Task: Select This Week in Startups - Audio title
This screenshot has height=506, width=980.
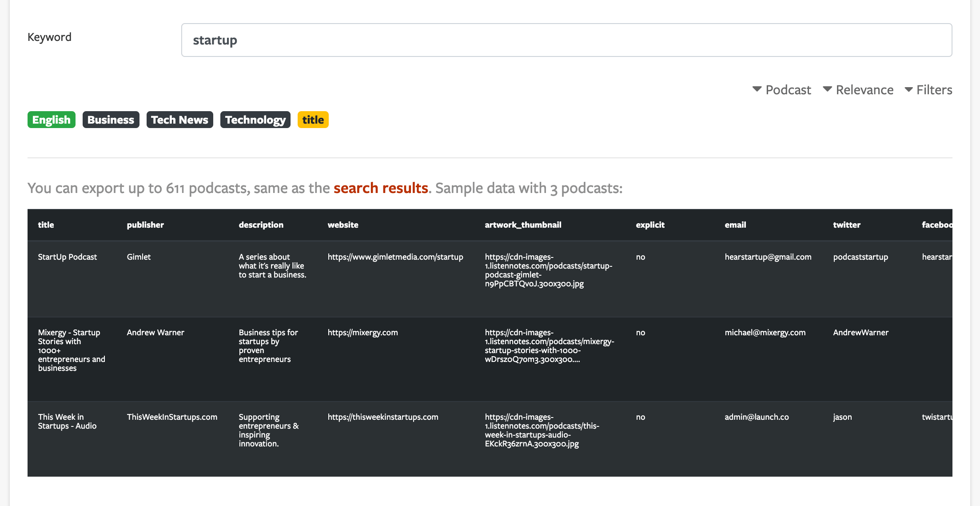Action: point(67,421)
